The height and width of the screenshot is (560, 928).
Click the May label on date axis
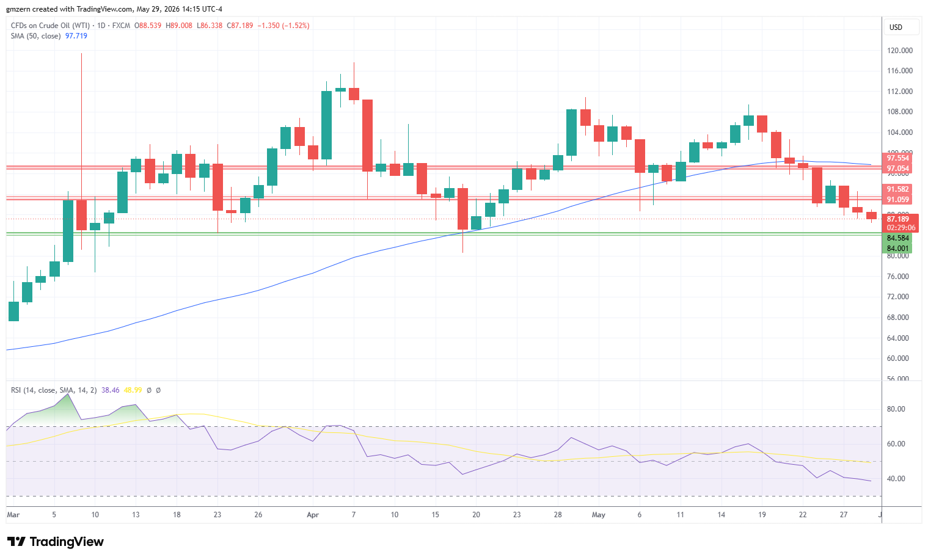(x=599, y=515)
